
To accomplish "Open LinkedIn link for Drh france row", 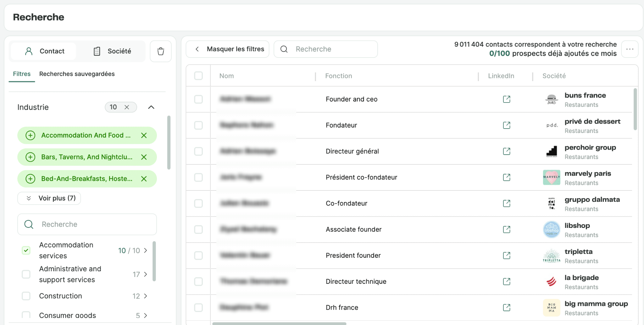I will pyautogui.click(x=507, y=308).
